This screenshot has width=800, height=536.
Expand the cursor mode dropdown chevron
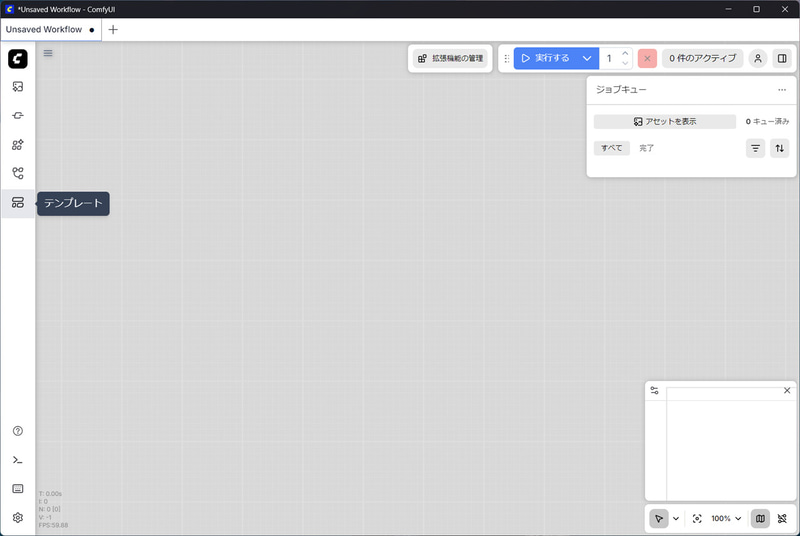(x=676, y=519)
